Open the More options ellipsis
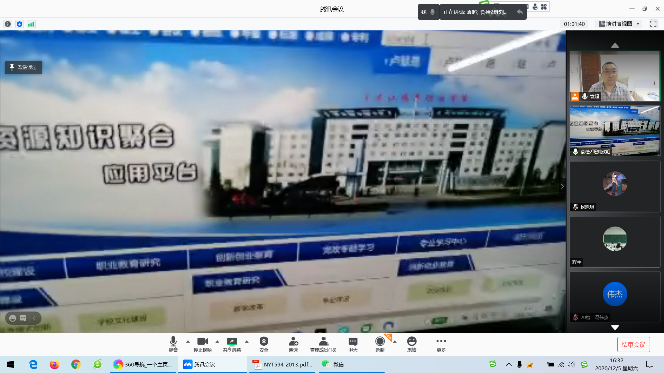 441,344
